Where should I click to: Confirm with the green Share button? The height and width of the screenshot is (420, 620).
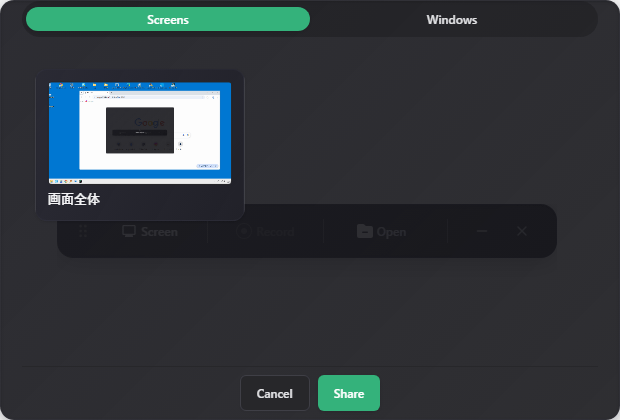tap(349, 393)
